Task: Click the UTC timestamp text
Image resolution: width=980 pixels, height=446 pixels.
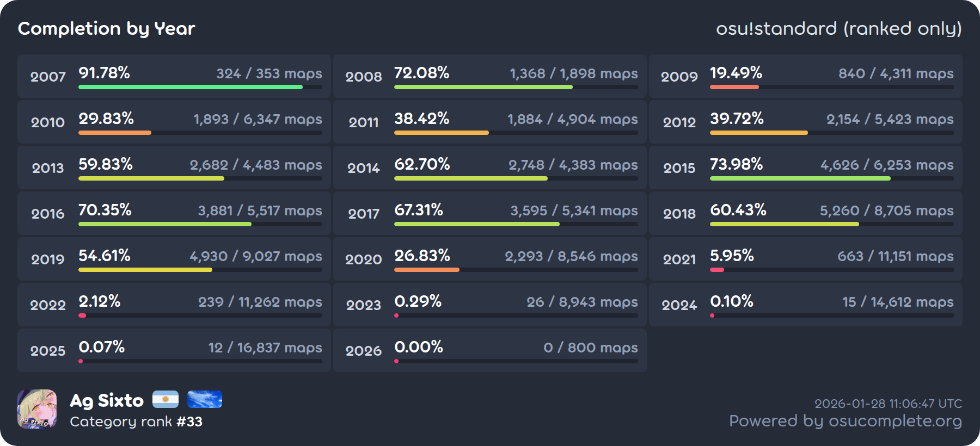Action: click(888, 404)
